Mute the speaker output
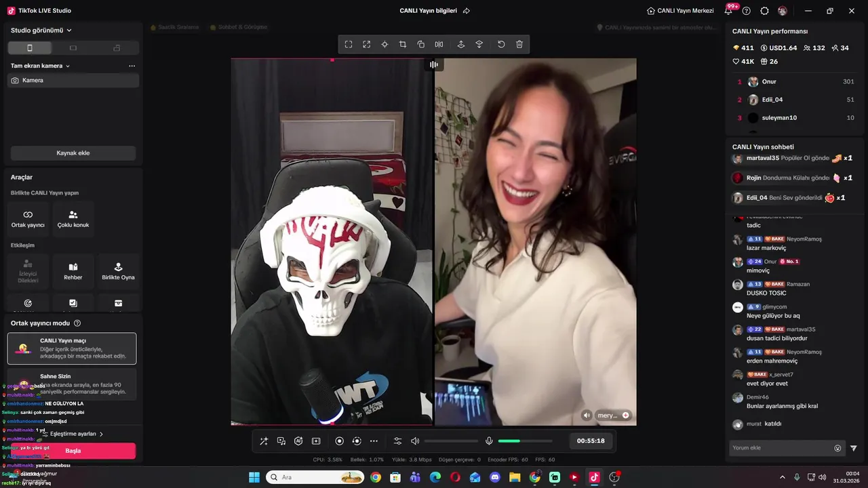This screenshot has width=868, height=488. tap(415, 441)
